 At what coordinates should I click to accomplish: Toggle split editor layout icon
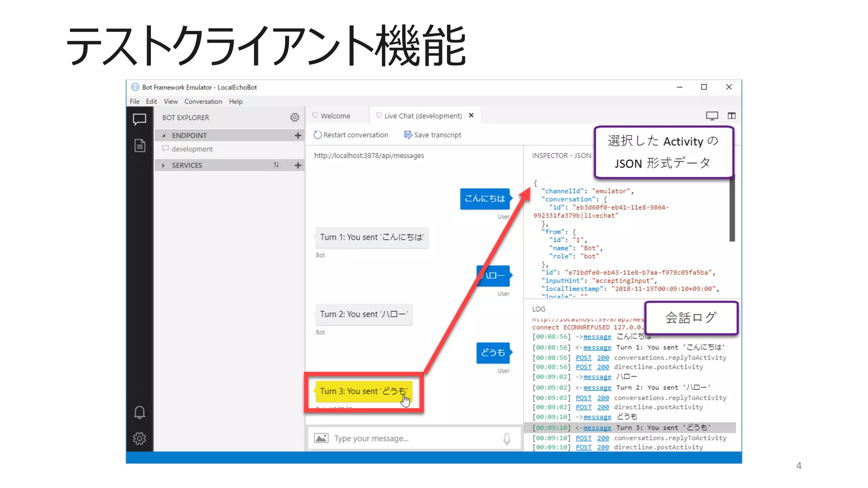[x=732, y=116]
